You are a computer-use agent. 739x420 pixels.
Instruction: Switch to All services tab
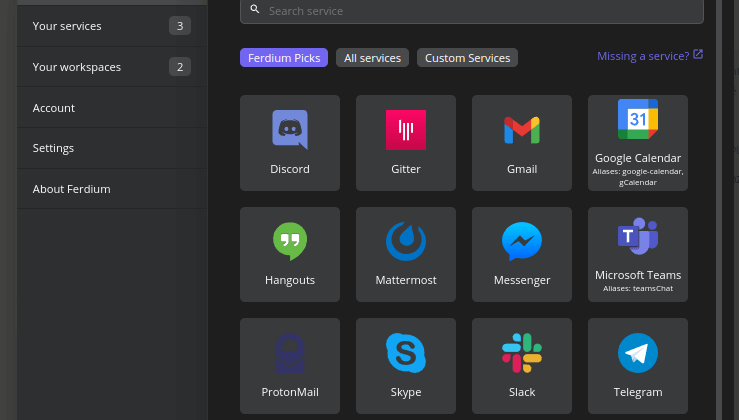[x=372, y=58]
